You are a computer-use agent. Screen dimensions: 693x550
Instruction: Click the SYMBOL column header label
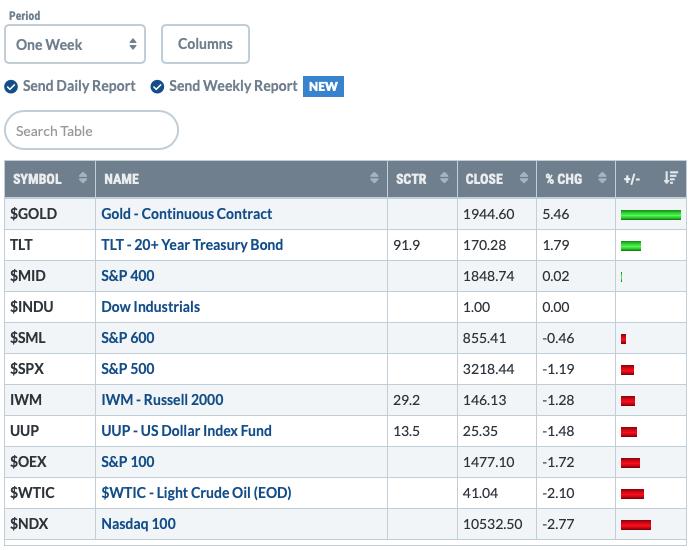click(37, 179)
